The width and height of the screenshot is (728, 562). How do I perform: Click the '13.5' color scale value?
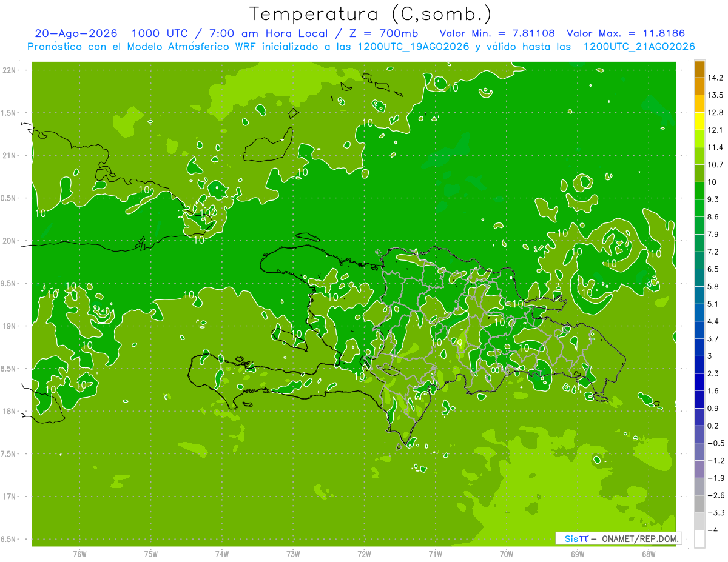point(715,95)
